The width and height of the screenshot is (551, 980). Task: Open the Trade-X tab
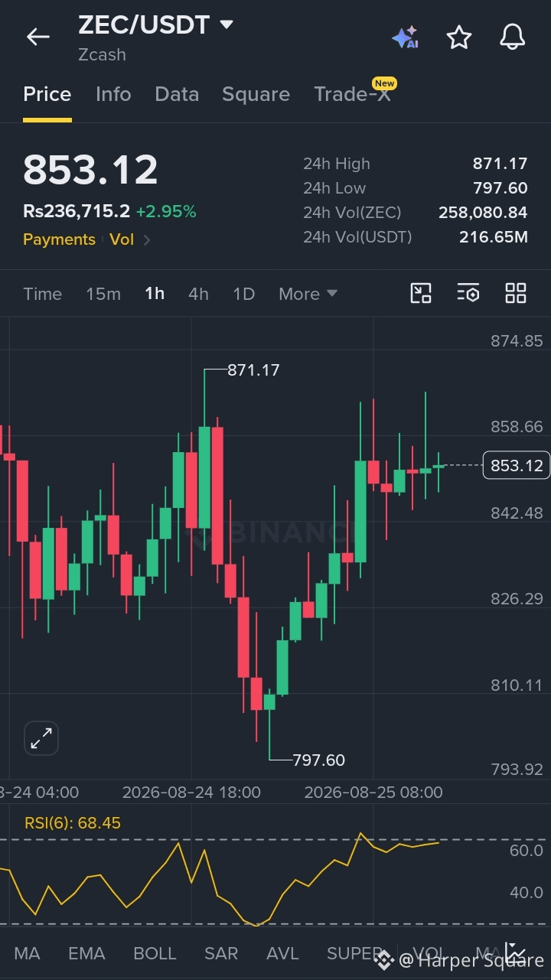click(x=352, y=94)
